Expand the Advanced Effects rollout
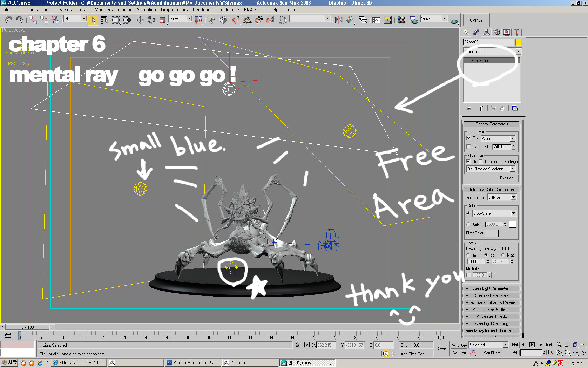588x368 pixels. coord(491,316)
